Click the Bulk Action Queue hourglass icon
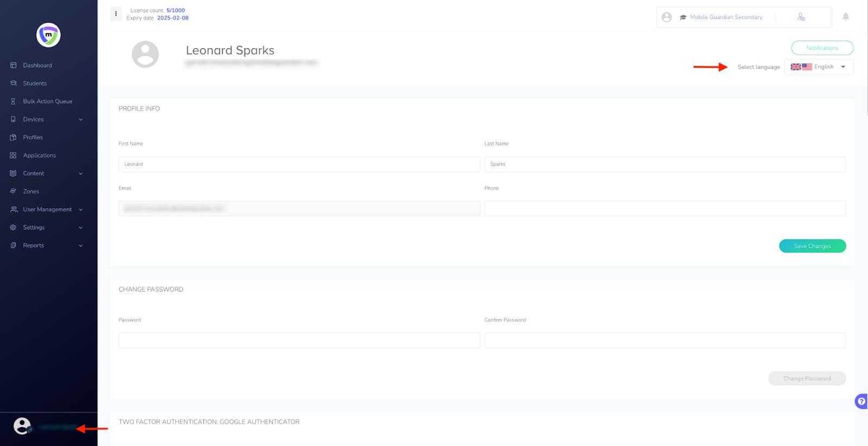 point(14,101)
